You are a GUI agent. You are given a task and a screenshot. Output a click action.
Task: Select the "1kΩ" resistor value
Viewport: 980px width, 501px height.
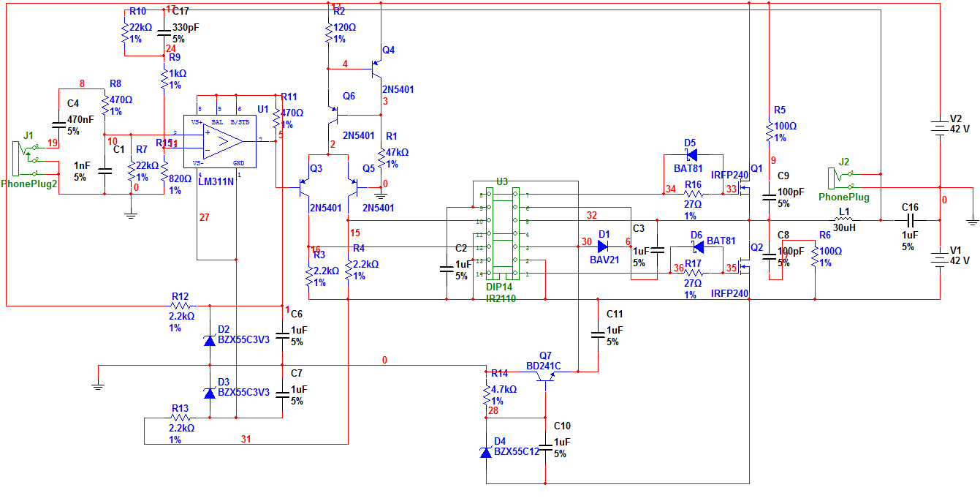(178, 73)
